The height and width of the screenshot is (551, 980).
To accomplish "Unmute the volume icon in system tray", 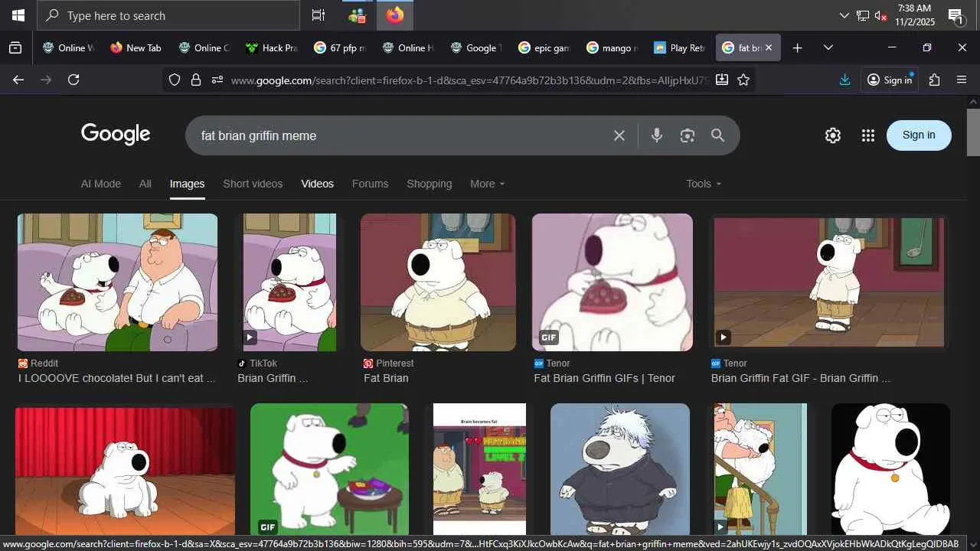I will click(x=880, y=15).
